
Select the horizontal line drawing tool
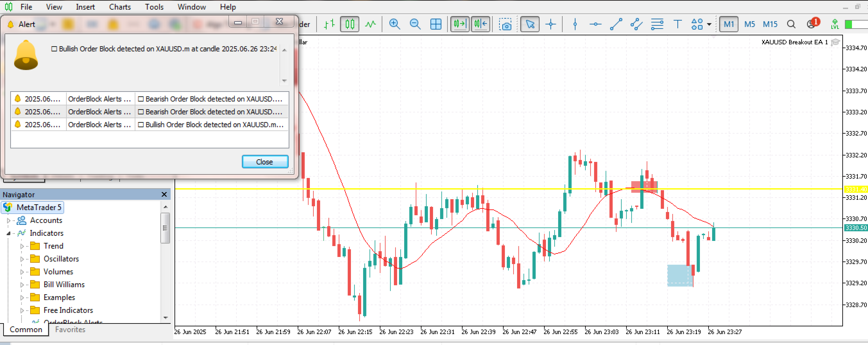[595, 24]
